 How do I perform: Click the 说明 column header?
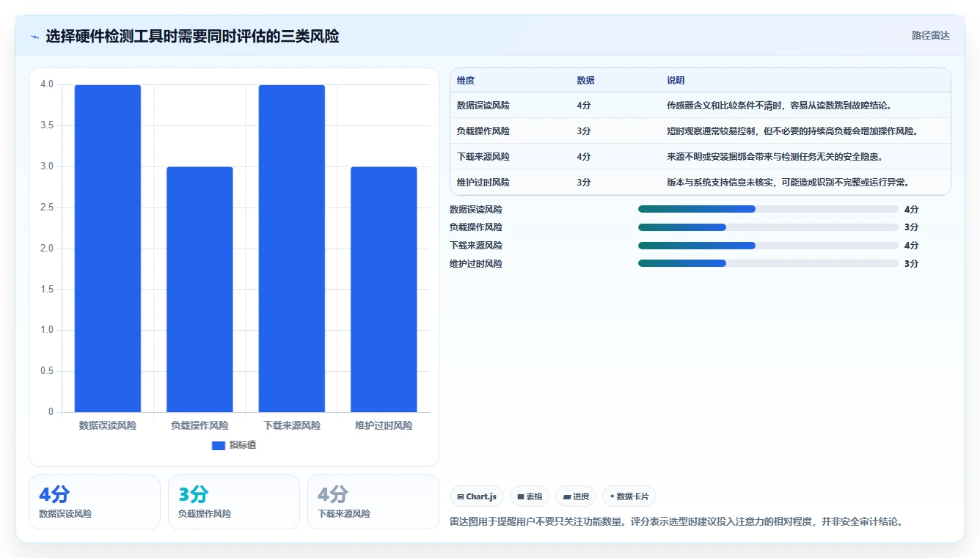(676, 81)
